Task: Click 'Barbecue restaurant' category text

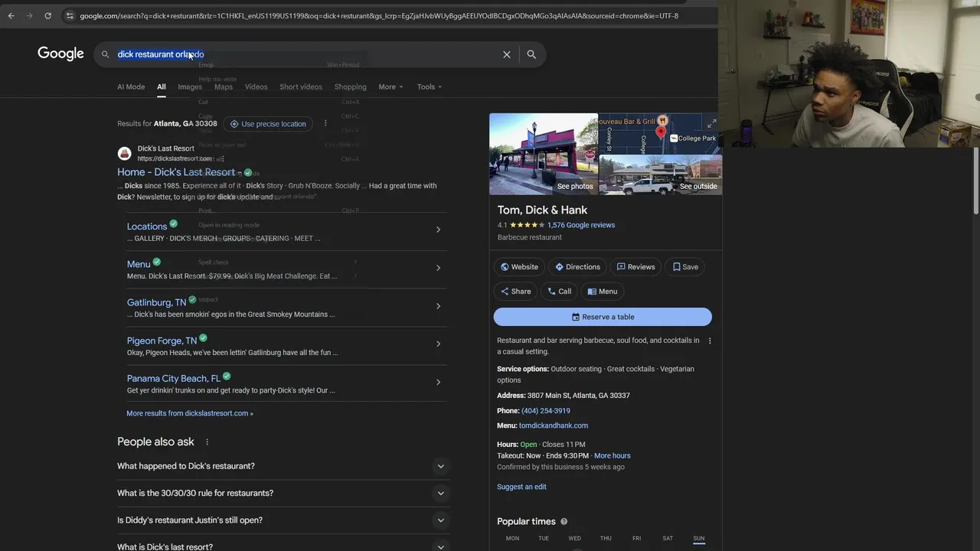Action: click(530, 237)
